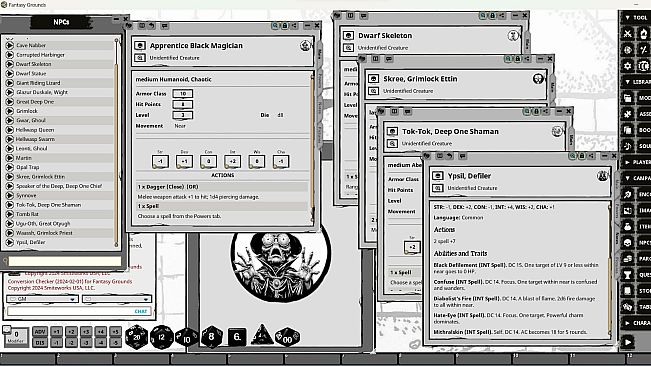Expand the PLAYER sidebar section
651x366 pixels.
coord(636,162)
